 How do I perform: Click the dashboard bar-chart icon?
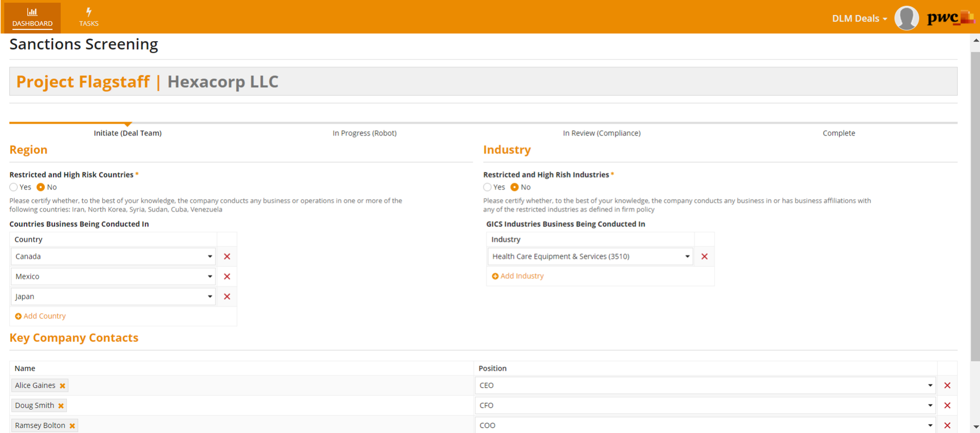tap(32, 12)
